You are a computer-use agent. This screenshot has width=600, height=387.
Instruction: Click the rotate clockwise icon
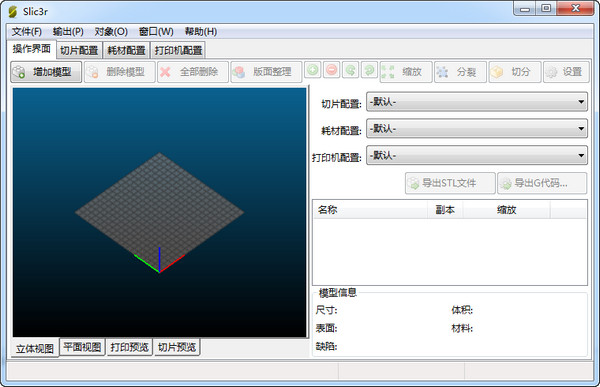pyautogui.click(x=369, y=70)
